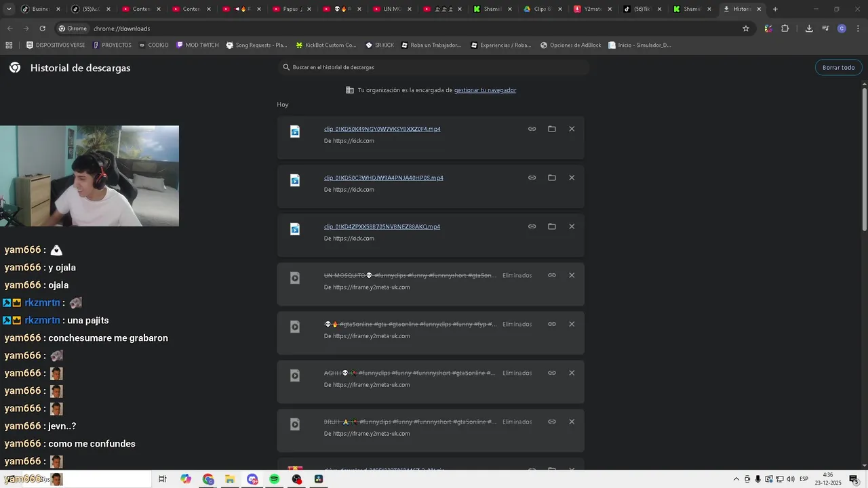Open the tab search dropdown
Viewport: 868px width, 488px height.
[9, 9]
